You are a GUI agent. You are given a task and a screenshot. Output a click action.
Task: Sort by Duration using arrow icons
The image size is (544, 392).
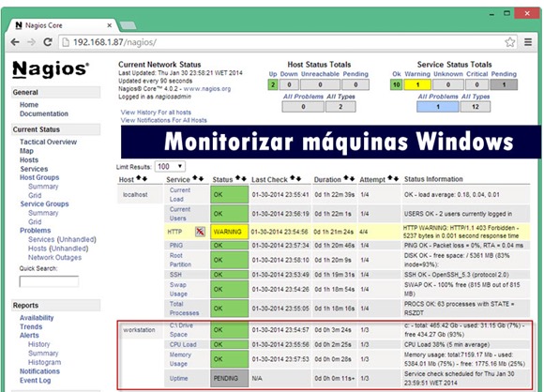(x=349, y=178)
